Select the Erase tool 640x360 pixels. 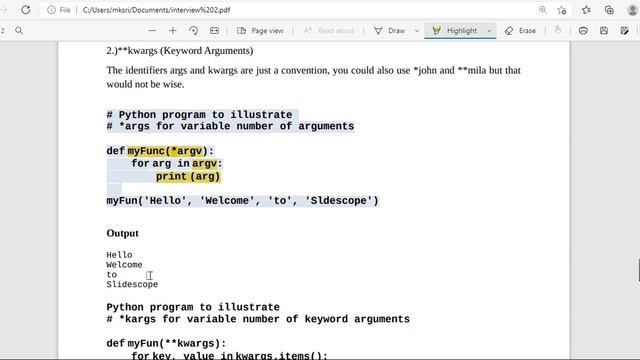(x=520, y=31)
